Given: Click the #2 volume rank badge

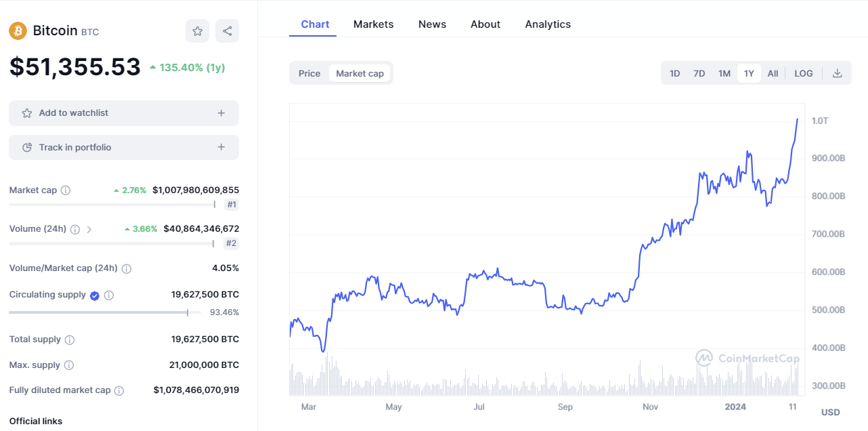Looking at the screenshot, I should (232, 243).
